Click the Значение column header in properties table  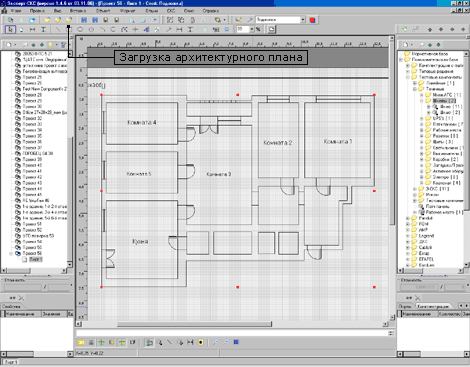click(54, 314)
